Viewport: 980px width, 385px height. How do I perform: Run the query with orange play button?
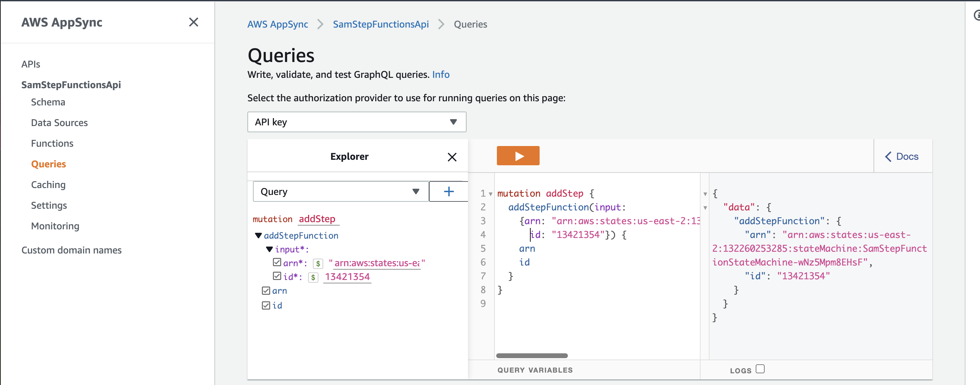(518, 156)
